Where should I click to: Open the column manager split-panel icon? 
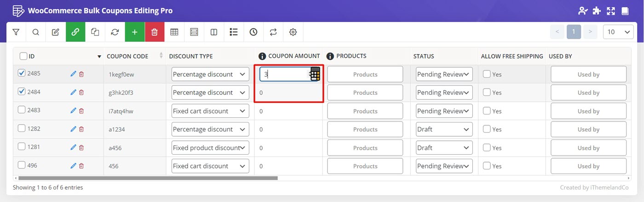pos(214,32)
